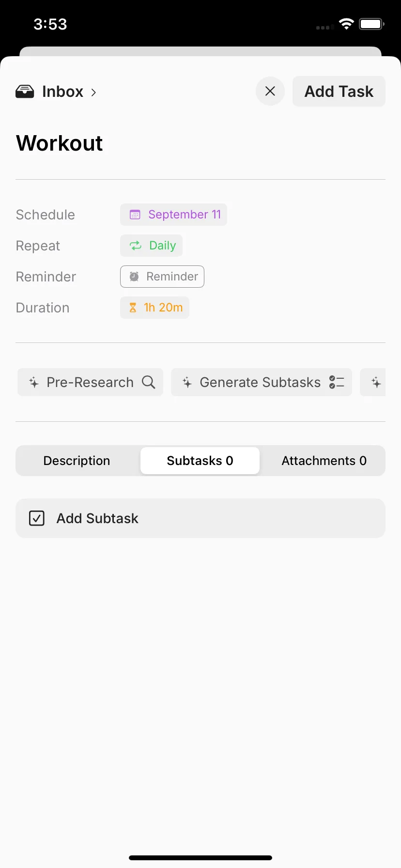The image size is (401, 868).
Task: Click the green repeat arrows icon
Action: tap(136, 246)
